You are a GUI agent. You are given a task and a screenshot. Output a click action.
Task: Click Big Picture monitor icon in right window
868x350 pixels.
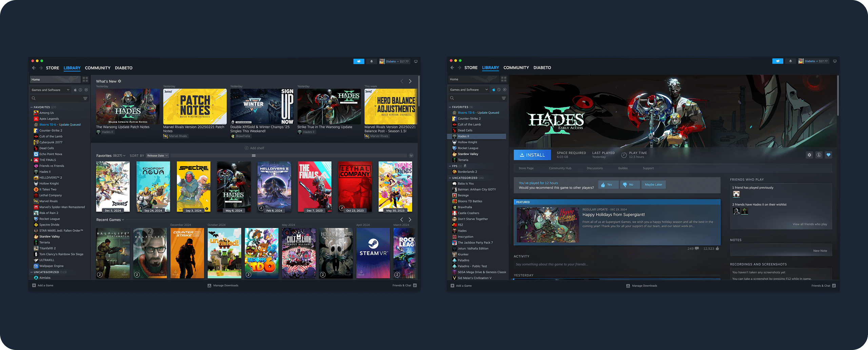[x=835, y=61]
